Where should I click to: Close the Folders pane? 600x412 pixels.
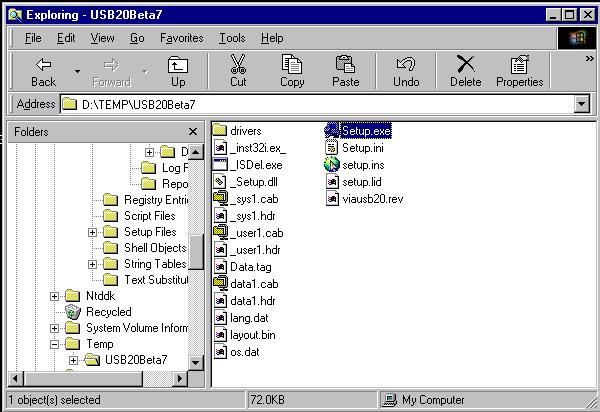tap(193, 132)
